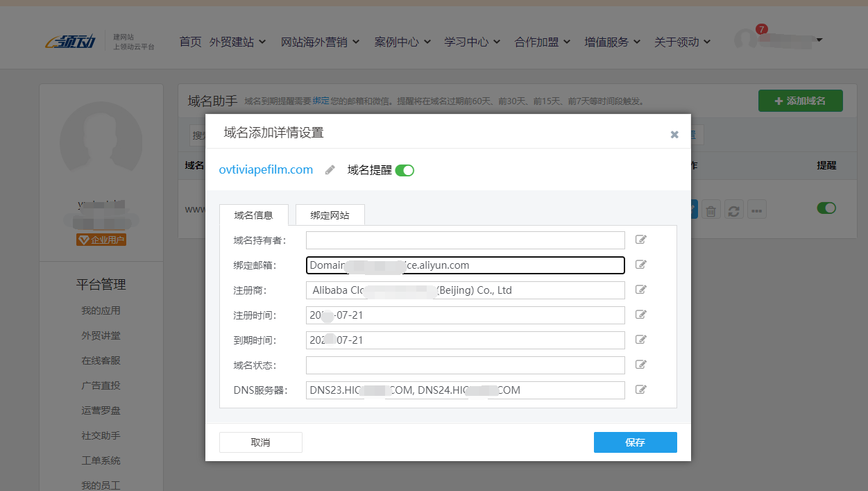Click edit icon for 注册时间 field
The width and height of the screenshot is (868, 491).
(x=641, y=315)
